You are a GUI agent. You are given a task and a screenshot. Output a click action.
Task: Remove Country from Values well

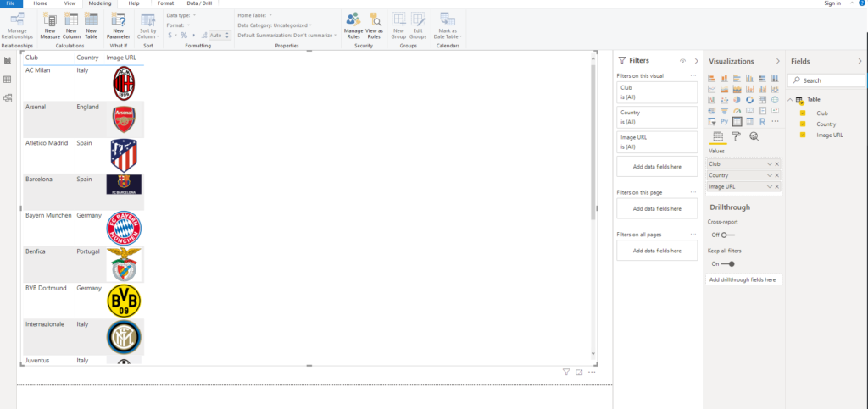pyautogui.click(x=776, y=175)
